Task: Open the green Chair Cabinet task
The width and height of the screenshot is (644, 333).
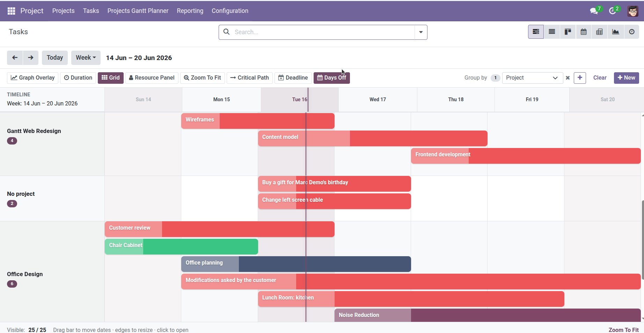Action: coord(181,246)
